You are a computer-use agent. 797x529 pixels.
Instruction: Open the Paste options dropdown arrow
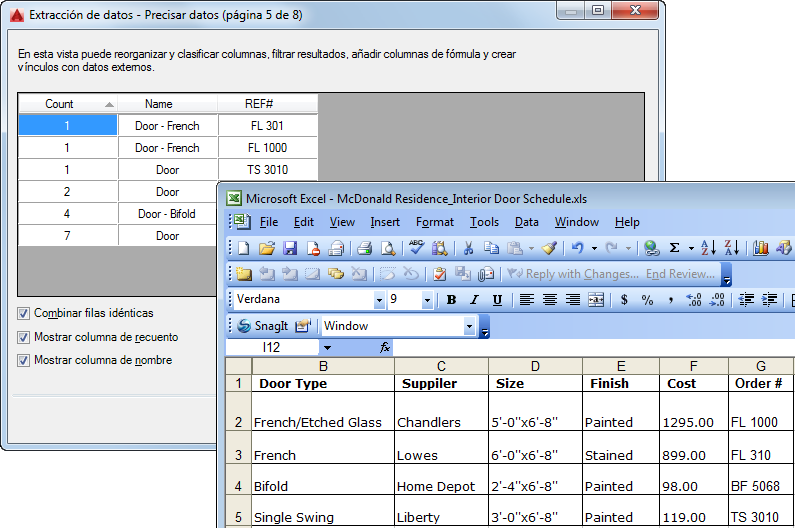click(531, 248)
